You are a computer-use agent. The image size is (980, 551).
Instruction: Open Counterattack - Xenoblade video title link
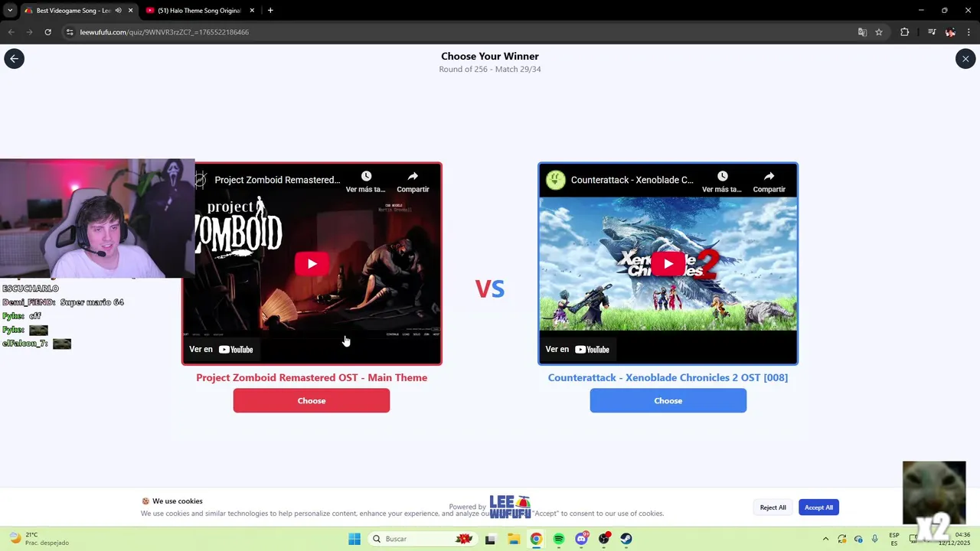click(632, 180)
